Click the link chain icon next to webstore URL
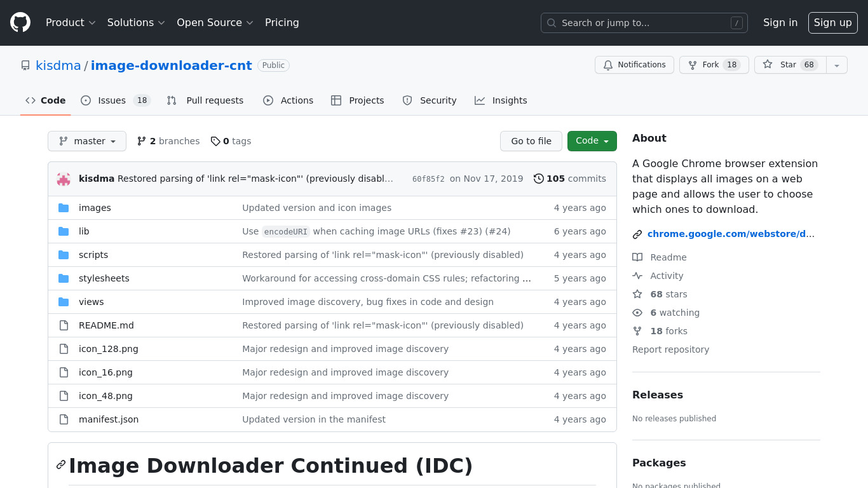Screen dimensions: 868x488 (x=637, y=234)
